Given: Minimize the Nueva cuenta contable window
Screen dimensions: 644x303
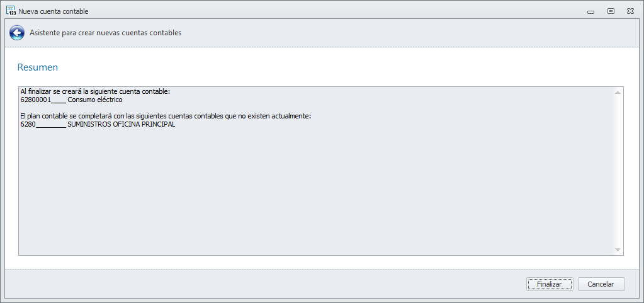Looking at the screenshot, I should 590,11.
